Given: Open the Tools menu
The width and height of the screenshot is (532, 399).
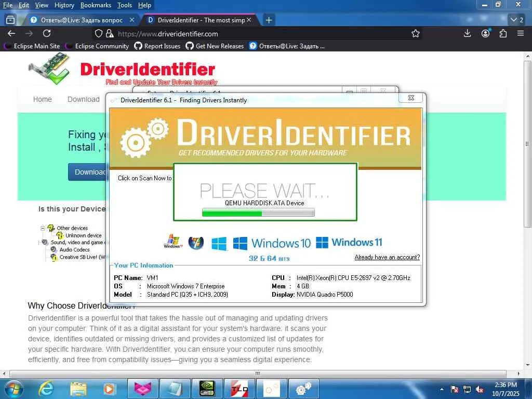Looking at the screenshot, I should point(125,5).
